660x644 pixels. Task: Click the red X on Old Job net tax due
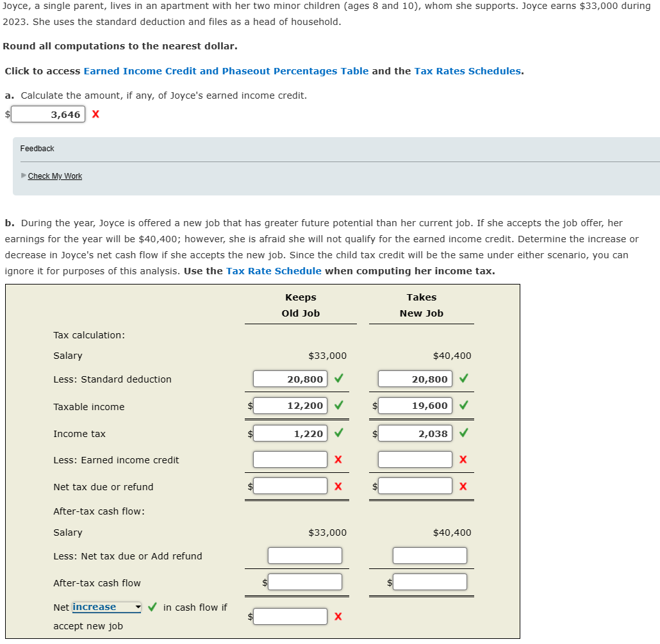tap(338, 486)
